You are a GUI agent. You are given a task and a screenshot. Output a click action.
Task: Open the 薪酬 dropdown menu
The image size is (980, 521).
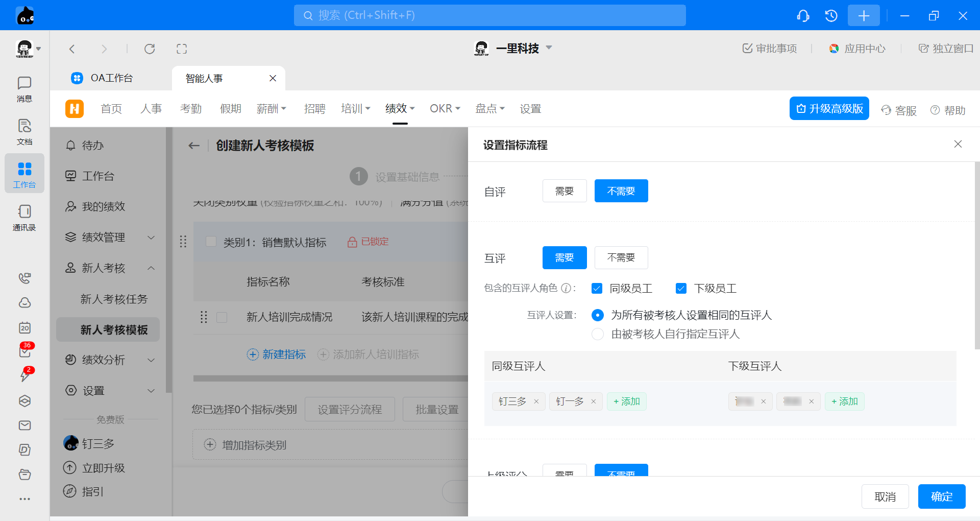271,109
